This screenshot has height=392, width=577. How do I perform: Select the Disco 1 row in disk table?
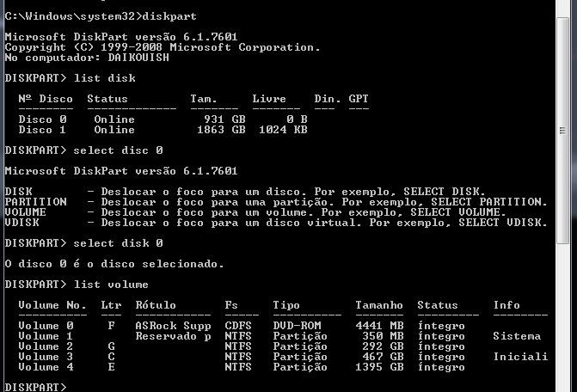pos(163,130)
